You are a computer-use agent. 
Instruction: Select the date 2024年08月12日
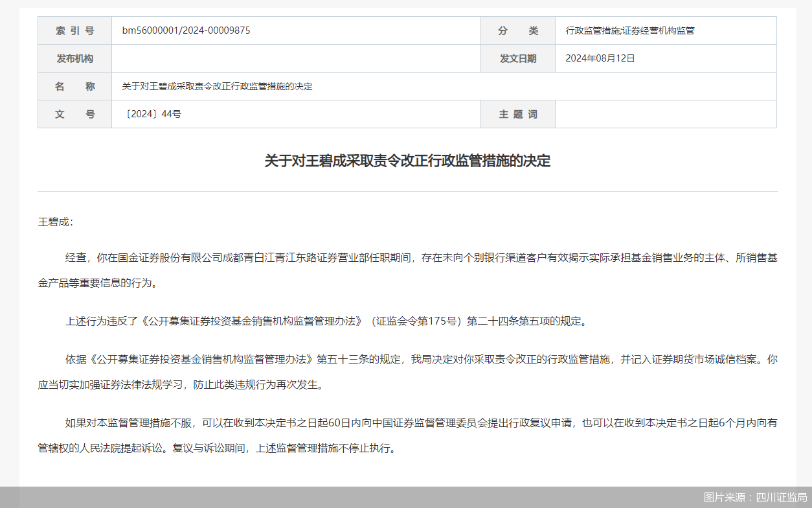click(600, 58)
